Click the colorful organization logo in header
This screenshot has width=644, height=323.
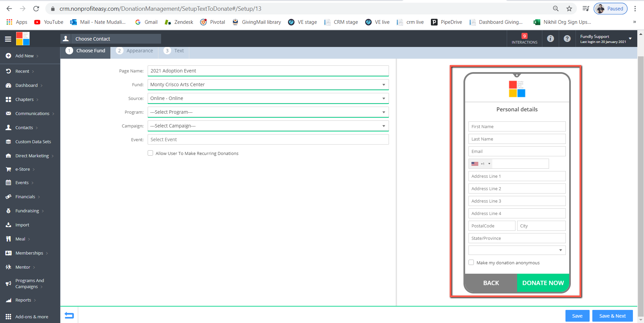[23, 39]
